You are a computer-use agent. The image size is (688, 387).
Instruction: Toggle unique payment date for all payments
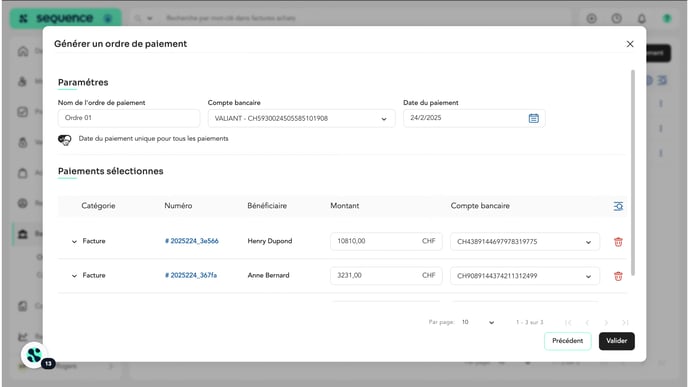pos(64,139)
